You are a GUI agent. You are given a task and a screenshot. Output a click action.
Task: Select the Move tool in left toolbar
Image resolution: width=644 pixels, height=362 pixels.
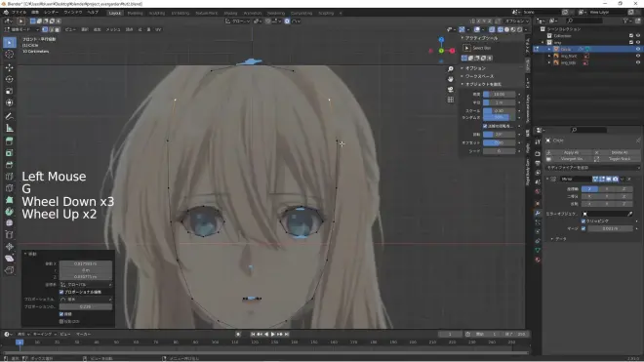coord(10,67)
